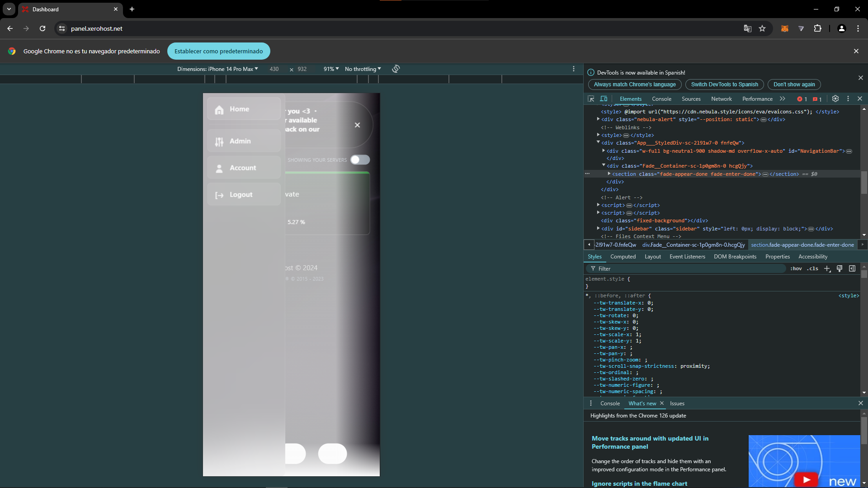Viewport: 868px width, 488px height.
Task: Open the Admin sidebar item
Action: [244, 141]
